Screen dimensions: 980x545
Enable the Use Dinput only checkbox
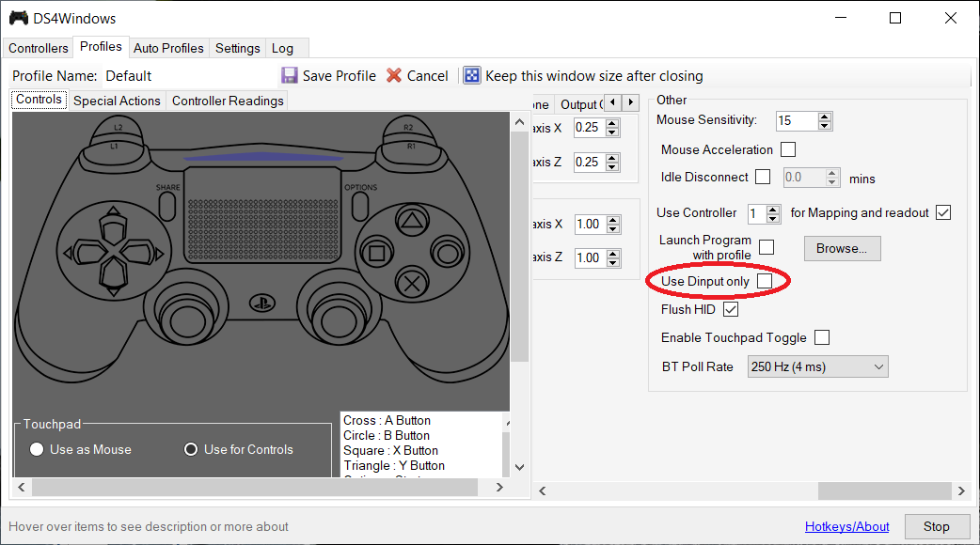[x=765, y=281]
